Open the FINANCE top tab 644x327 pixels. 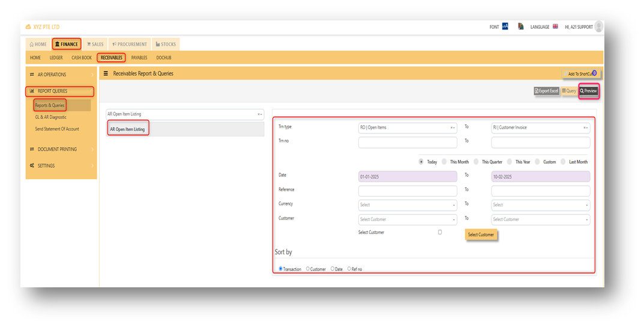pos(67,44)
